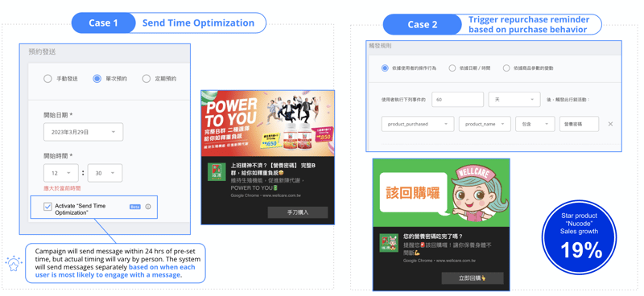Screen dimensions: 644x296
Task: Click the Send Time Optimization heading
Action: tap(198, 23)
